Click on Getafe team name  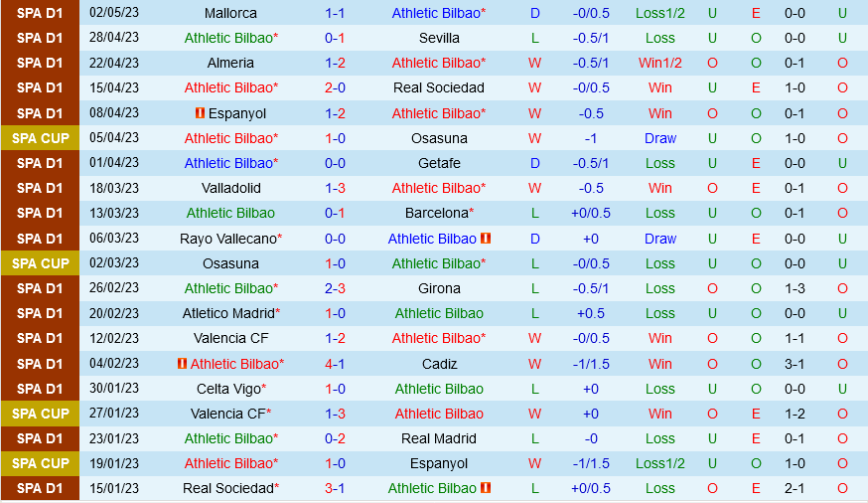[x=439, y=163]
